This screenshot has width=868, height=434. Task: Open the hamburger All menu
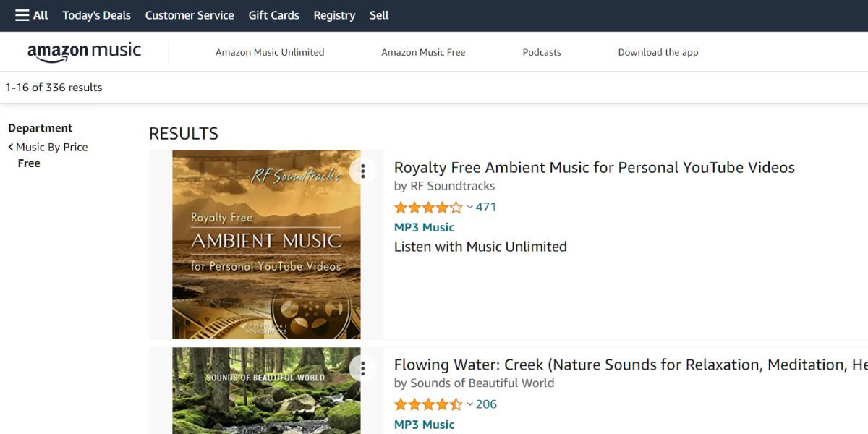31,15
